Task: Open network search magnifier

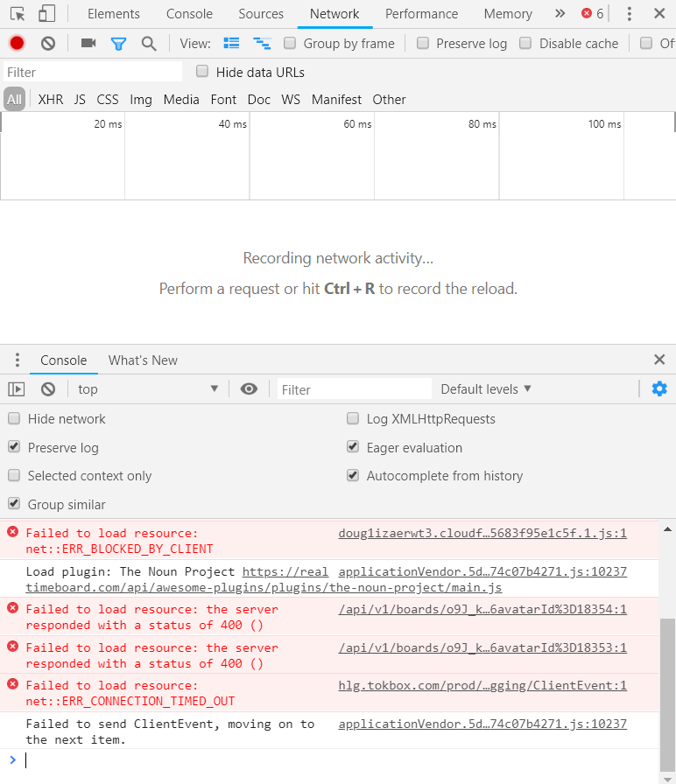Action: tap(149, 43)
